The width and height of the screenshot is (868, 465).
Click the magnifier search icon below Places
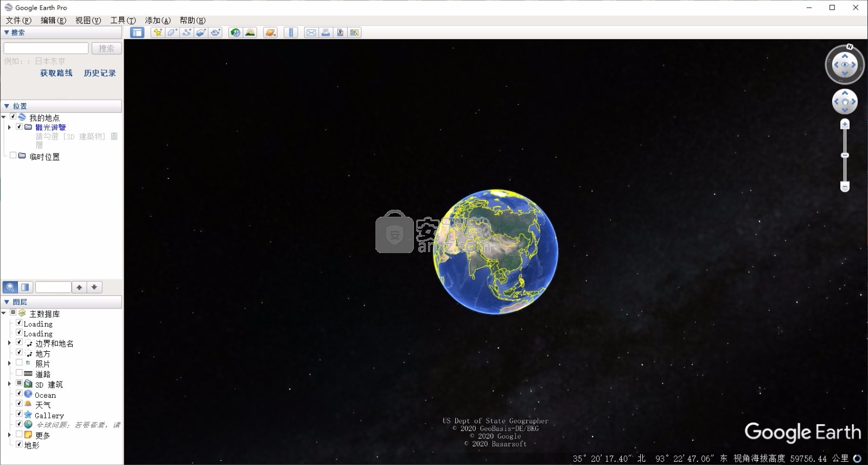[10, 287]
